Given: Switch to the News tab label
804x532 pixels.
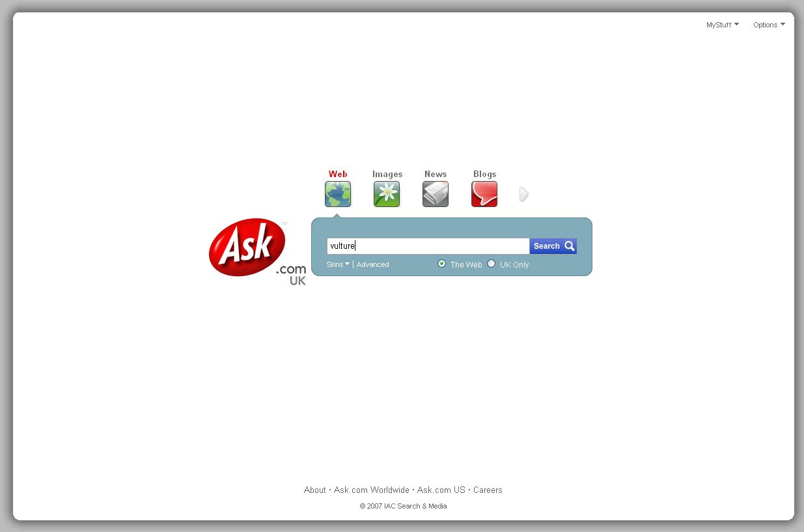Looking at the screenshot, I should (x=436, y=174).
